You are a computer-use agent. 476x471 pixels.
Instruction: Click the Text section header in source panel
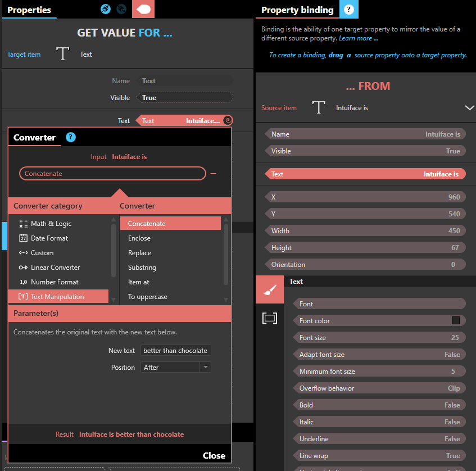tap(380, 282)
